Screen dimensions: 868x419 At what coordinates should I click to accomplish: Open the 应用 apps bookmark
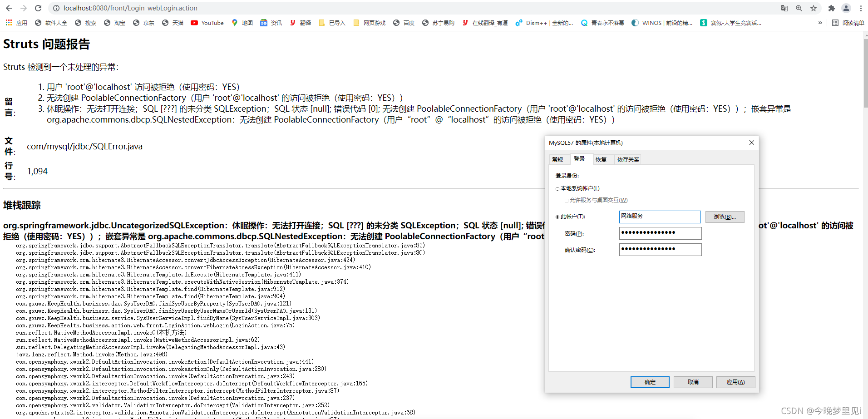click(16, 23)
